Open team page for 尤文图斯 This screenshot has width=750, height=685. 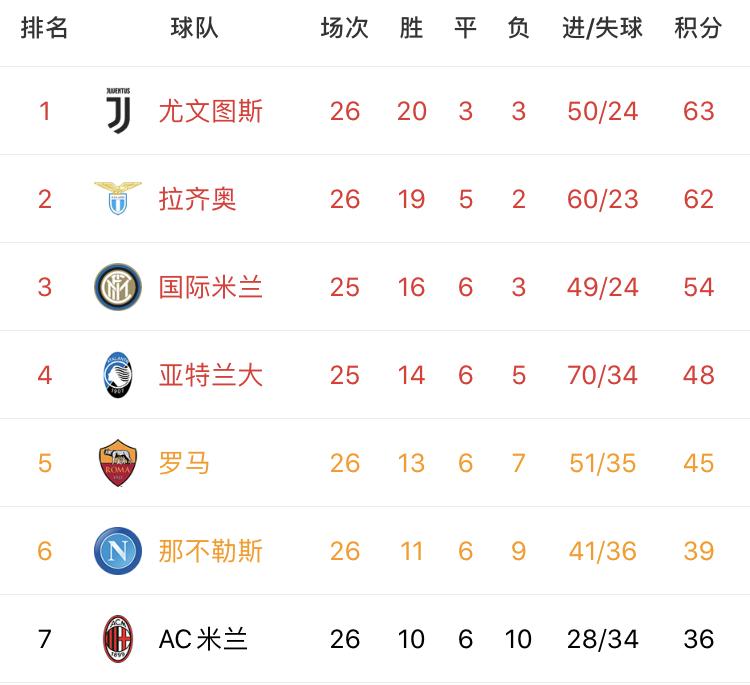click(210, 111)
